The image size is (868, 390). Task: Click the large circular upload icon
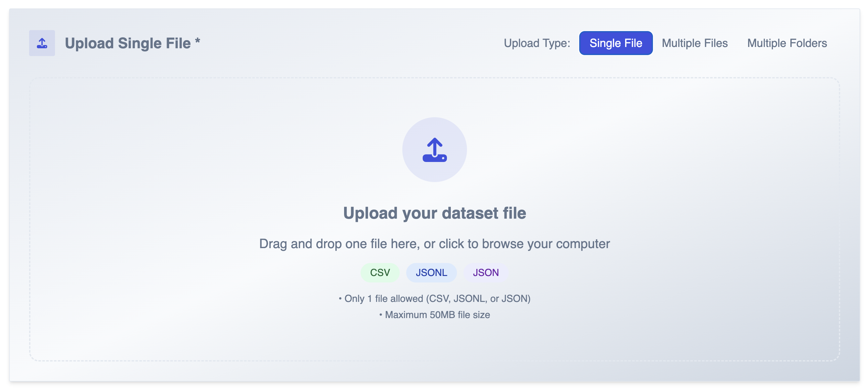(x=434, y=149)
